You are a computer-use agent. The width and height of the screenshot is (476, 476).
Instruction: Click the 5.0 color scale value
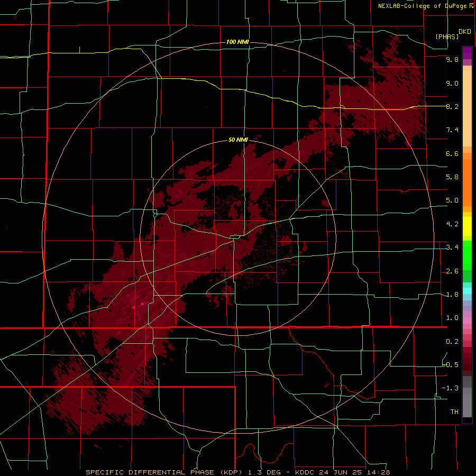point(452,200)
